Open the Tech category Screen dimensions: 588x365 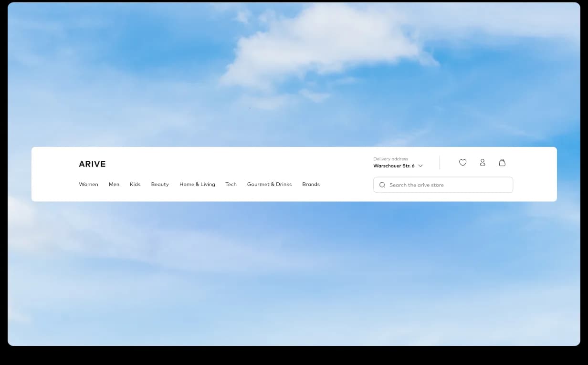[231, 184]
